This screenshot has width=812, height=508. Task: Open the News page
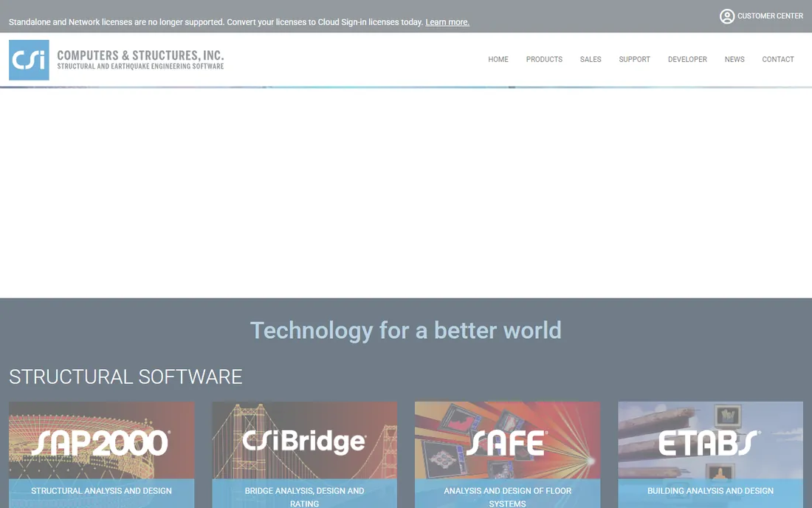point(734,60)
